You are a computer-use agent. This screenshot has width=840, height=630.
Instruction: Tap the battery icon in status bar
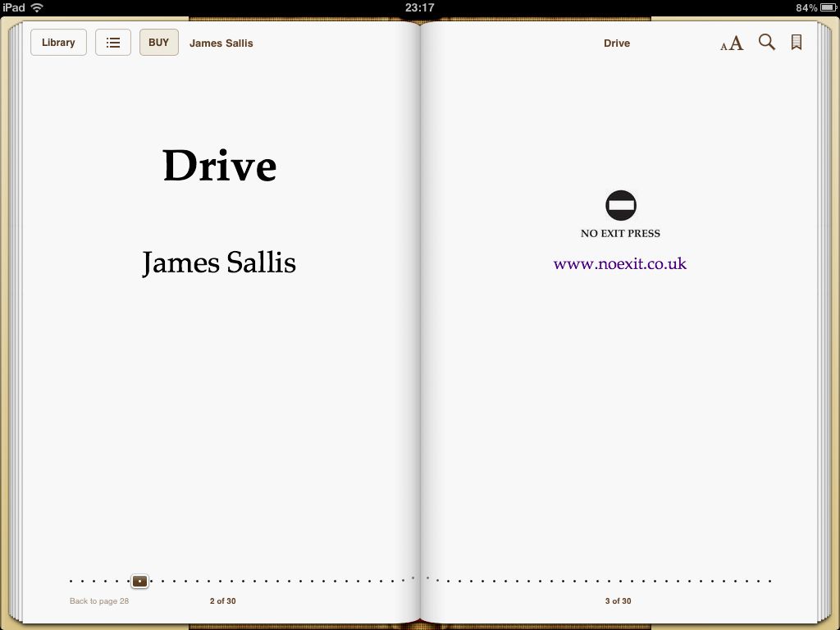[x=827, y=7]
